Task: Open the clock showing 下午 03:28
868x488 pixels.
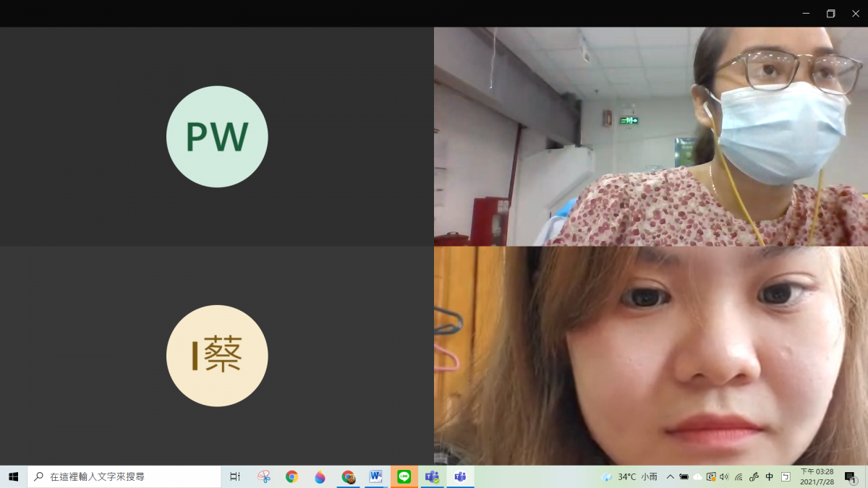Action: coord(817,476)
